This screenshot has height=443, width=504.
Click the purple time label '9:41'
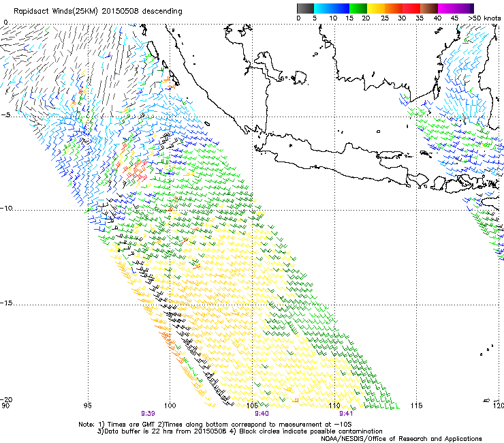pyautogui.click(x=346, y=414)
